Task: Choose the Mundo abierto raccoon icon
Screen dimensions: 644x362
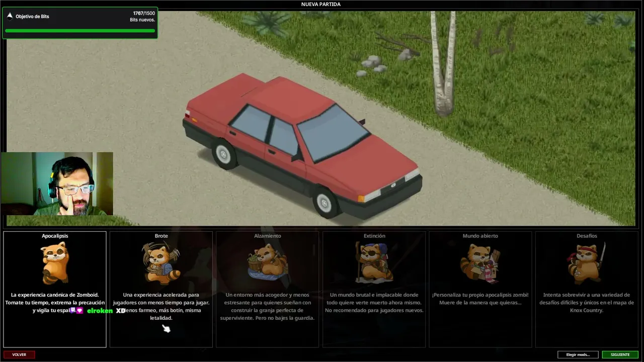Action: point(480,263)
